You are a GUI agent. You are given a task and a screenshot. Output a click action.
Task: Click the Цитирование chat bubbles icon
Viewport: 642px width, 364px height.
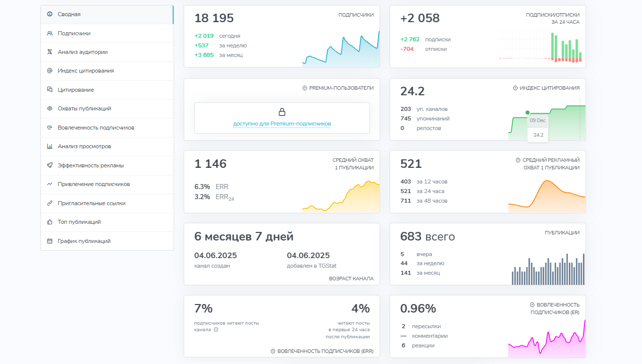(x=49, y=90)
